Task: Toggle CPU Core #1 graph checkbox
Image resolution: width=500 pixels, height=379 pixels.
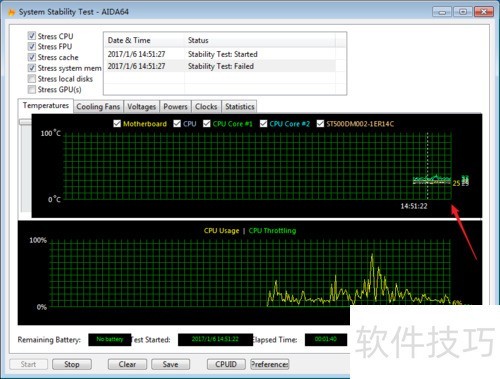Action: pyautogui.click(x=207, y=124)
